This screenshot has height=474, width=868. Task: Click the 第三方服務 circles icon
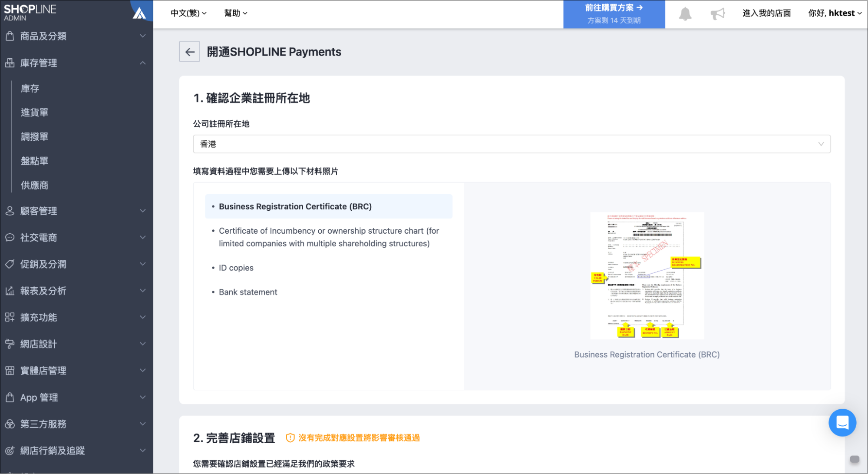(x=10, y=424)
